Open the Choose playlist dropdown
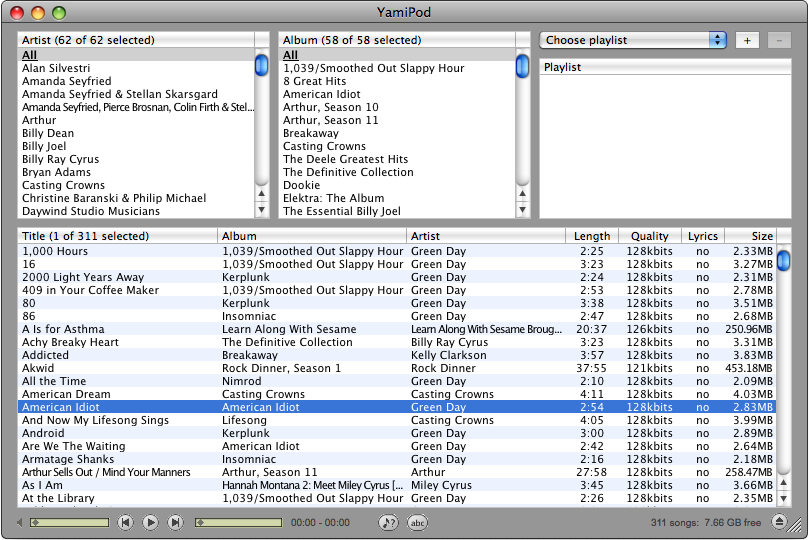 (633, 40)
